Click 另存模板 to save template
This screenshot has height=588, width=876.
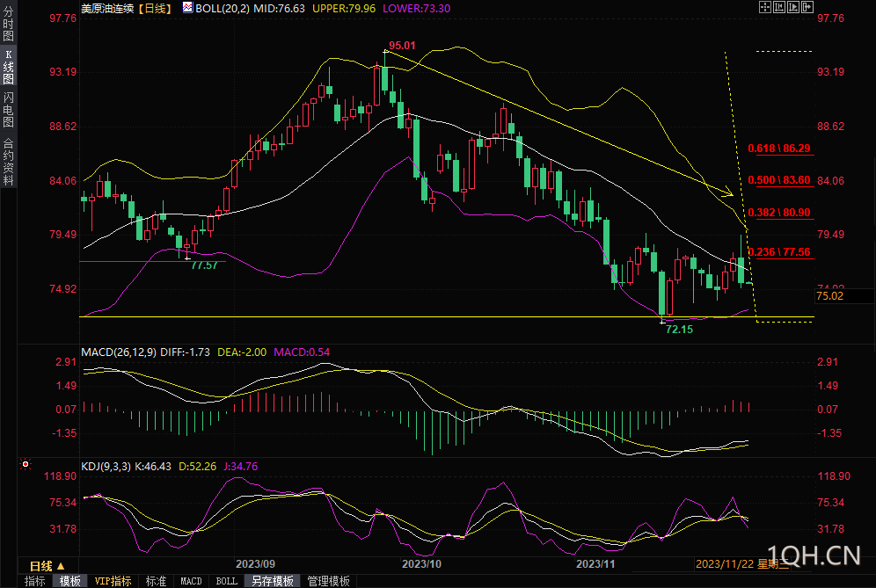pos(272,581)
